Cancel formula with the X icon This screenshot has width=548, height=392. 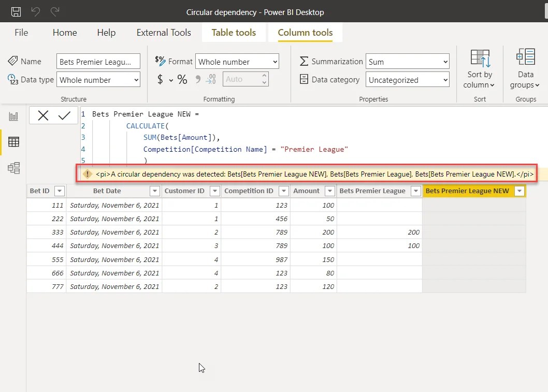(x=43, y=115)
